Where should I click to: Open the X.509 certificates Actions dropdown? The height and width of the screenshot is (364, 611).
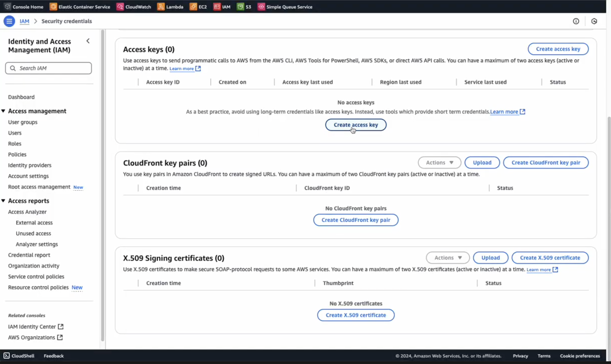tap(448, 257)
